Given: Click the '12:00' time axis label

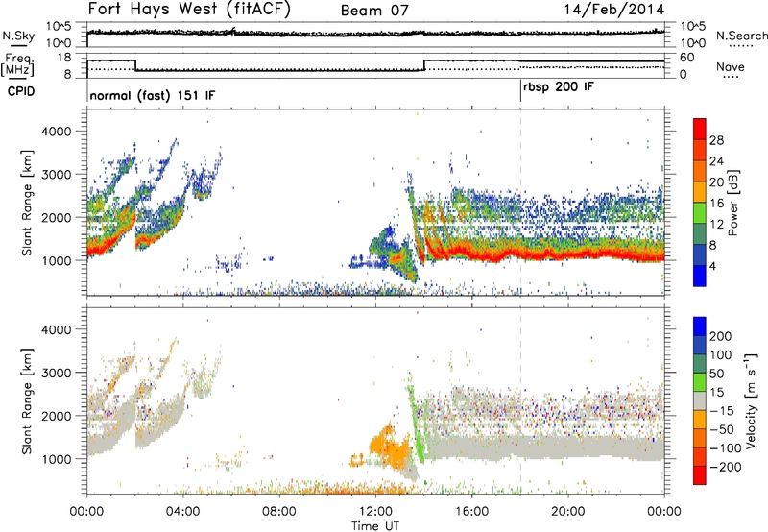Looking at the screenshot, I should (375, 512).
